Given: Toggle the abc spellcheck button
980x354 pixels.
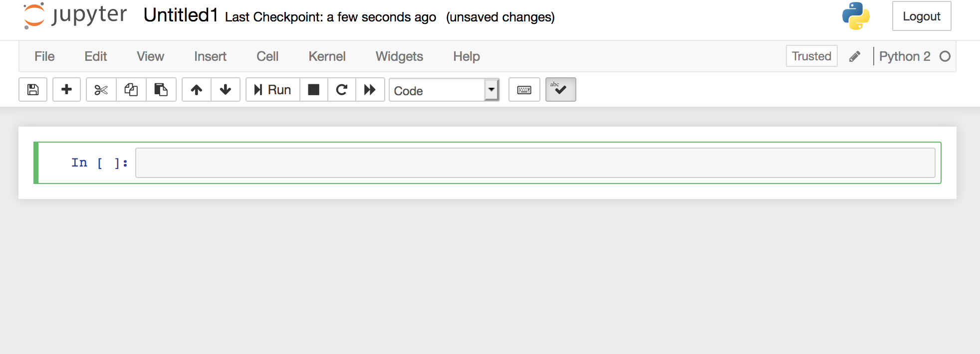Looking at the screenshot, I should [561, 90].
